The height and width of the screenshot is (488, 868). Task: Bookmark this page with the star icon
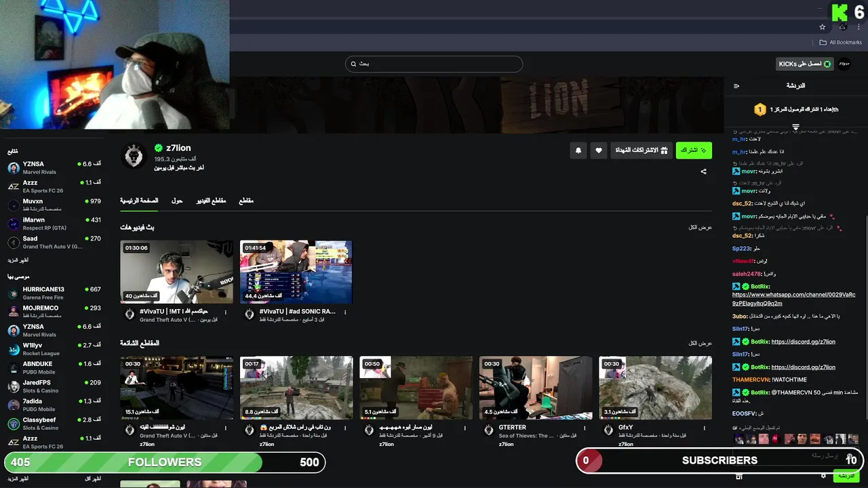click(x=822, y=27)
